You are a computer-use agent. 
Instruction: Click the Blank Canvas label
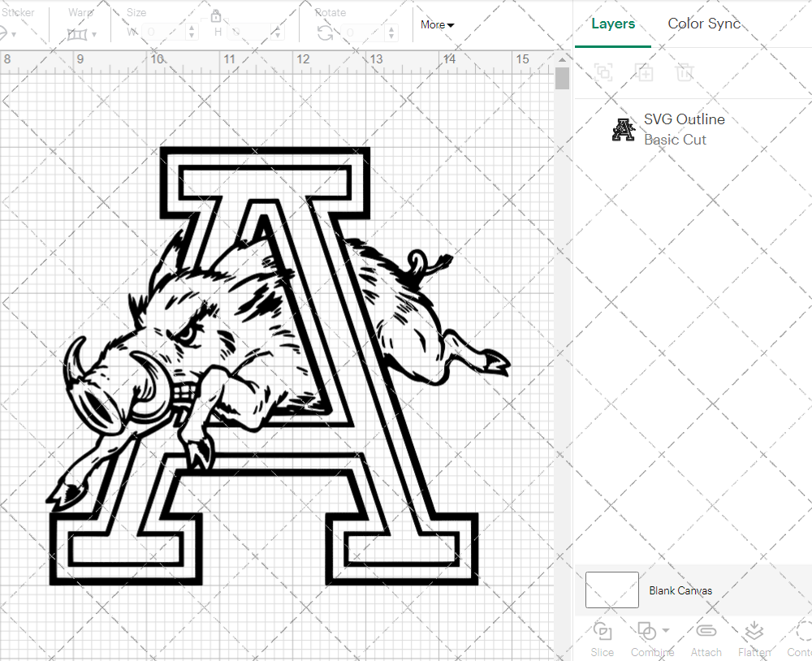pos(681,590)
